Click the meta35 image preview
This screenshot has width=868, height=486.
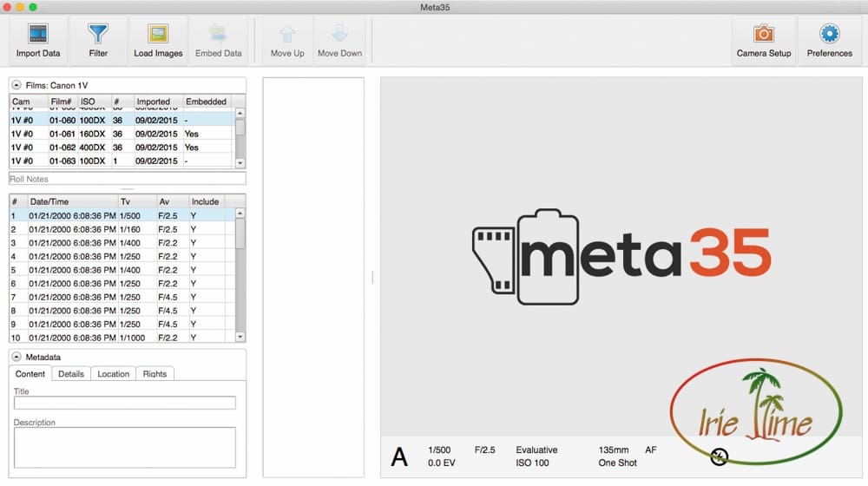click(x=621, y=256)
